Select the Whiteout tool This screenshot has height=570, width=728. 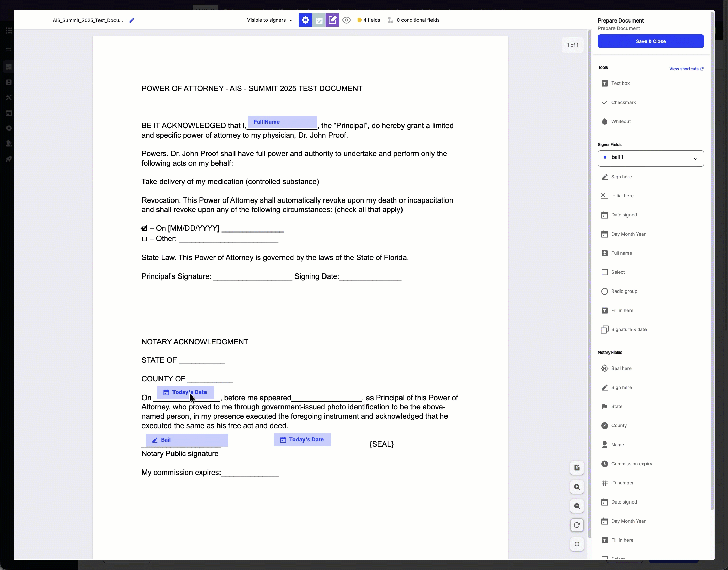(651, 121)
